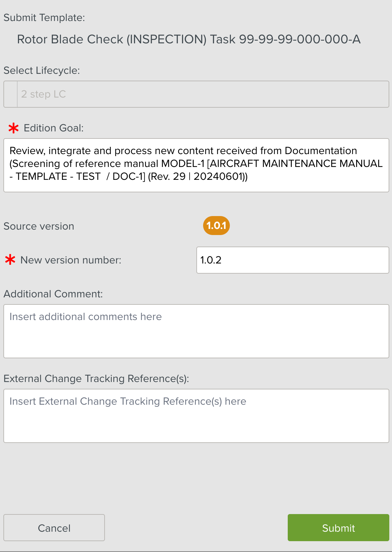Image resolution: width=392 pixels, height=552 pixels.
Task: Click the Source version label
Action: pos(39,226)
